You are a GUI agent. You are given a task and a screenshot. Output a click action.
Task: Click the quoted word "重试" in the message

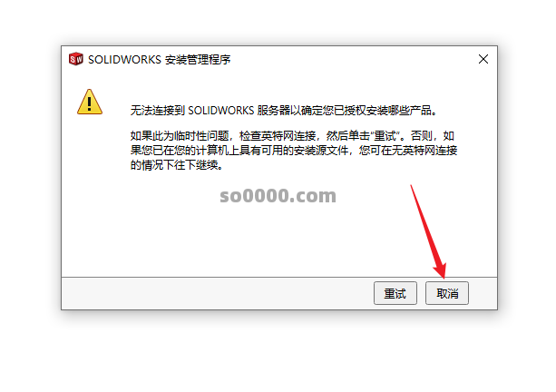tap(385, 136)
